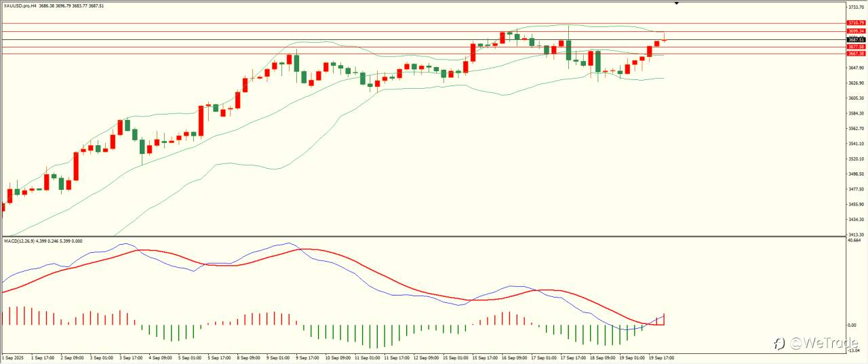
Task: Click the 3520.10 value on the price axis
Action: point(856,159)
